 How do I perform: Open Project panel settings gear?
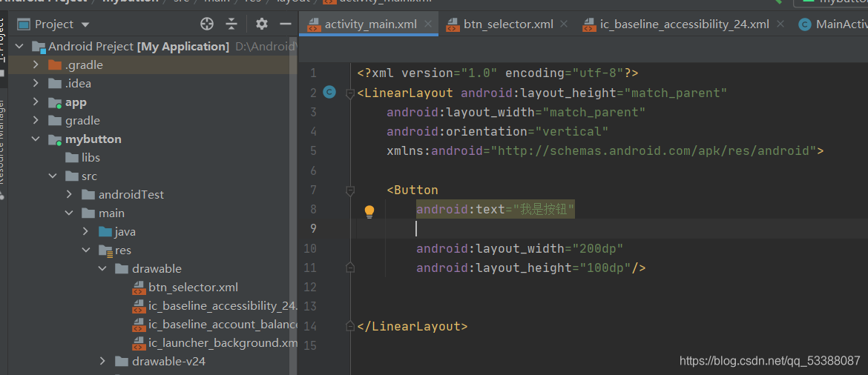pos(261,24)
